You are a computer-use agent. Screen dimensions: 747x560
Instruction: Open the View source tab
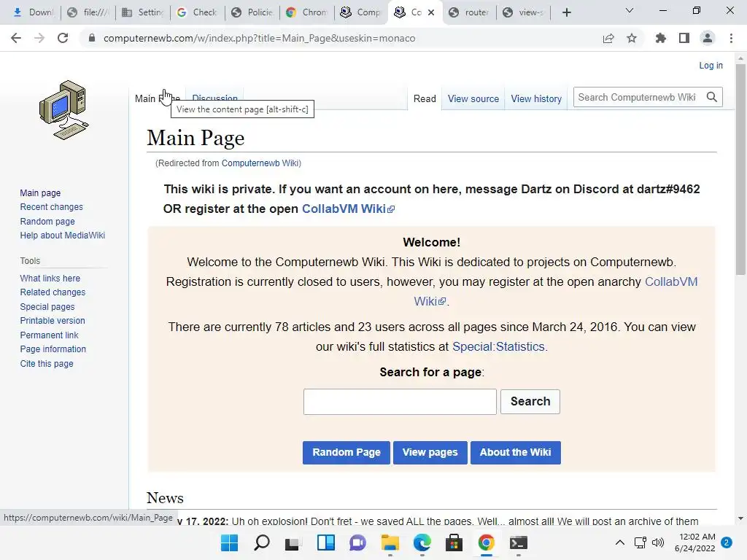tap(473, 98)
